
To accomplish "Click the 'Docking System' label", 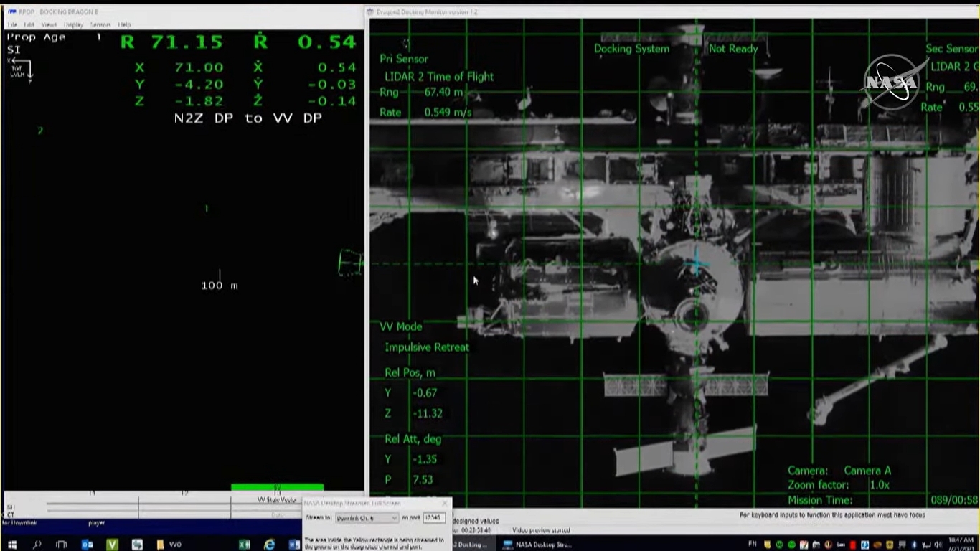I will tap(631, 49).
